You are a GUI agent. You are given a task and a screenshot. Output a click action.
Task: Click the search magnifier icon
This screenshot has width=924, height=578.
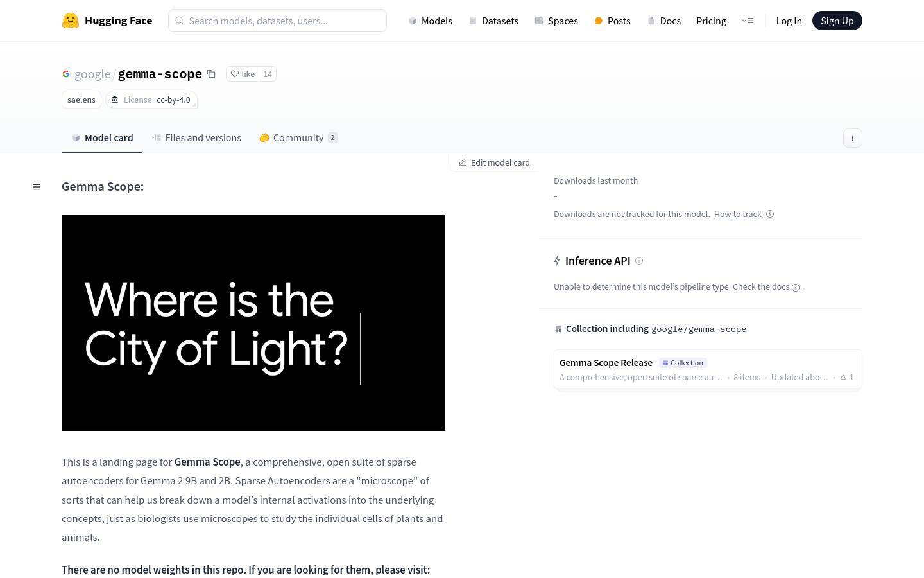[x=180, y=21]
